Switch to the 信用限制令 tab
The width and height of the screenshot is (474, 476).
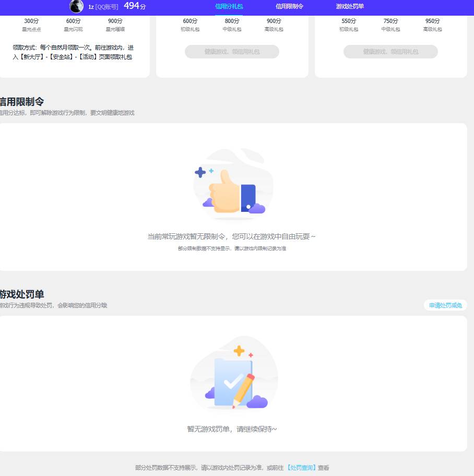290,7
